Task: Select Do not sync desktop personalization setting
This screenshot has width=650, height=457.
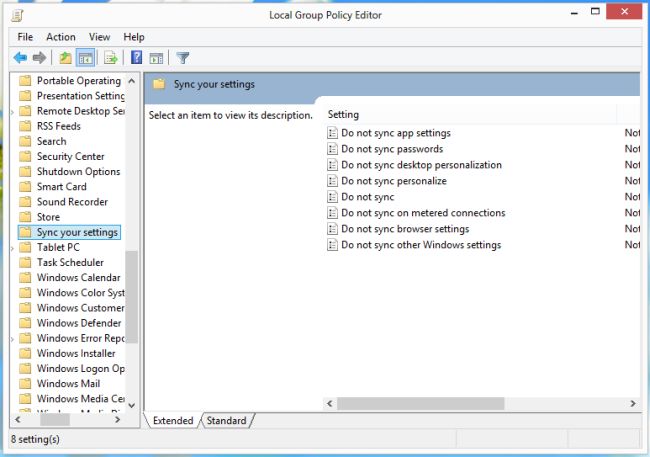Action: (x=421, y=165)
